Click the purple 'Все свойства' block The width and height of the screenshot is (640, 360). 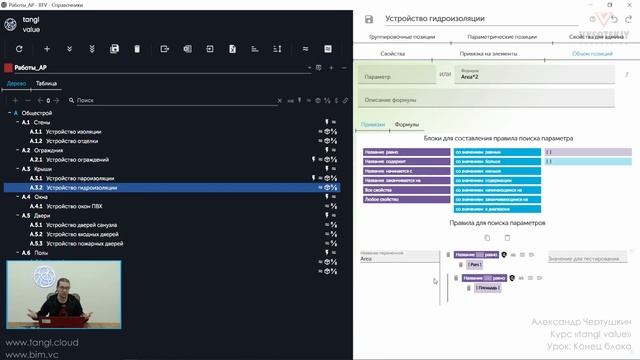point(407,190)
